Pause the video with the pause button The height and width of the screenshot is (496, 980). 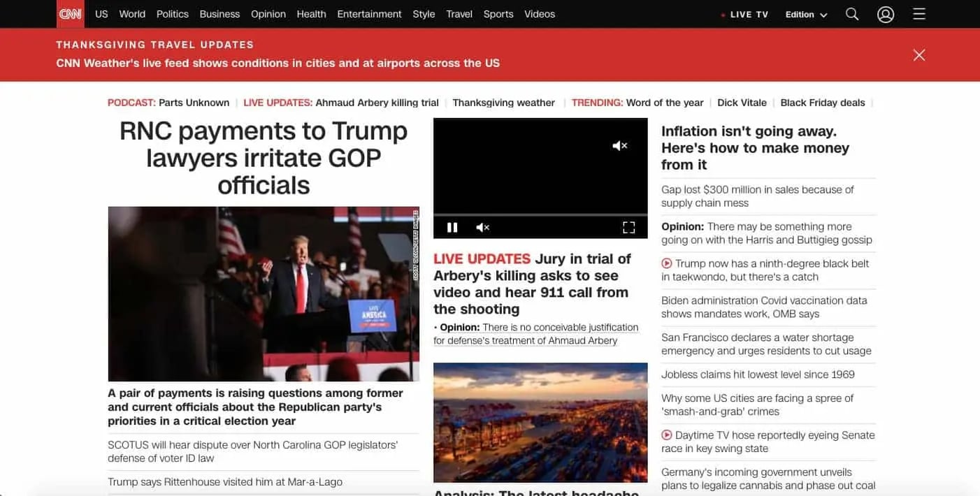(x=452, y=227)
